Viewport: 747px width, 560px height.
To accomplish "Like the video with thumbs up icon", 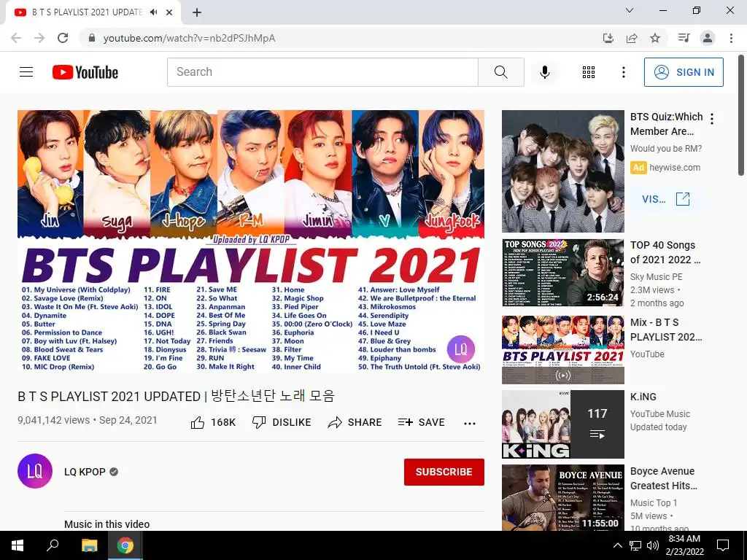I will 198,422.
